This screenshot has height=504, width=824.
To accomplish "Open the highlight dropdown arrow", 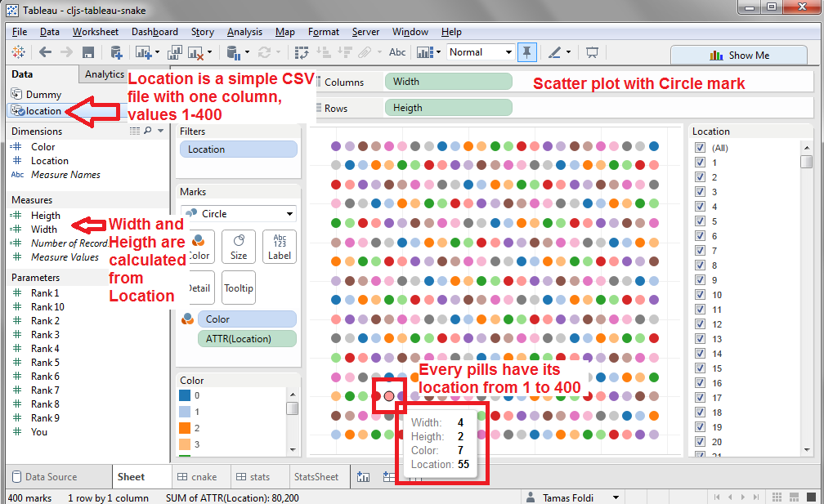I will click(568, 52).
